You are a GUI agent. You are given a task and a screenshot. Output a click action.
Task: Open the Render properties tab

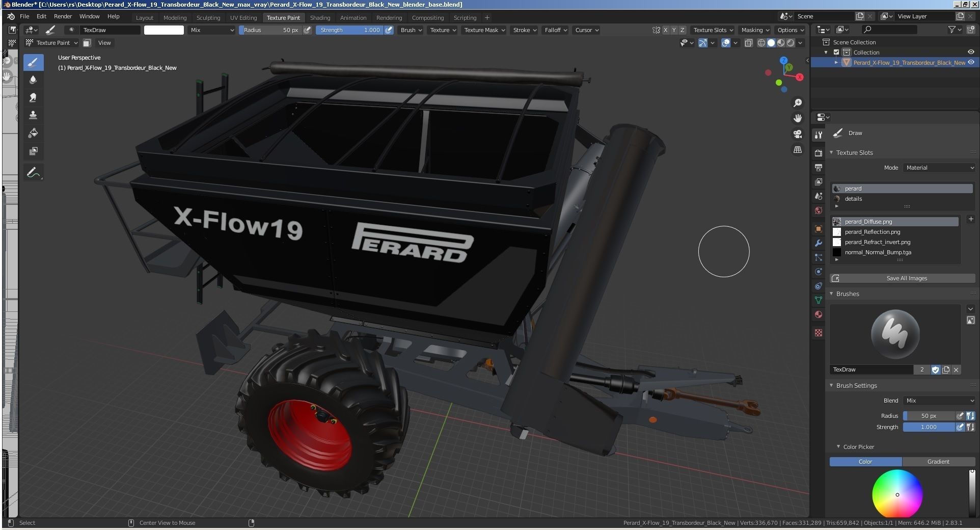[818, 153]
